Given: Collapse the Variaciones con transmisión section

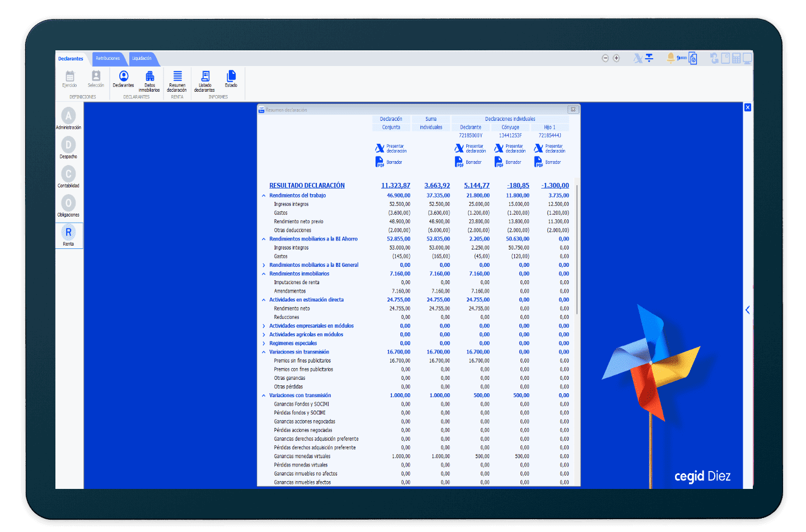Looking at the screenshot, I should point(264,396).
